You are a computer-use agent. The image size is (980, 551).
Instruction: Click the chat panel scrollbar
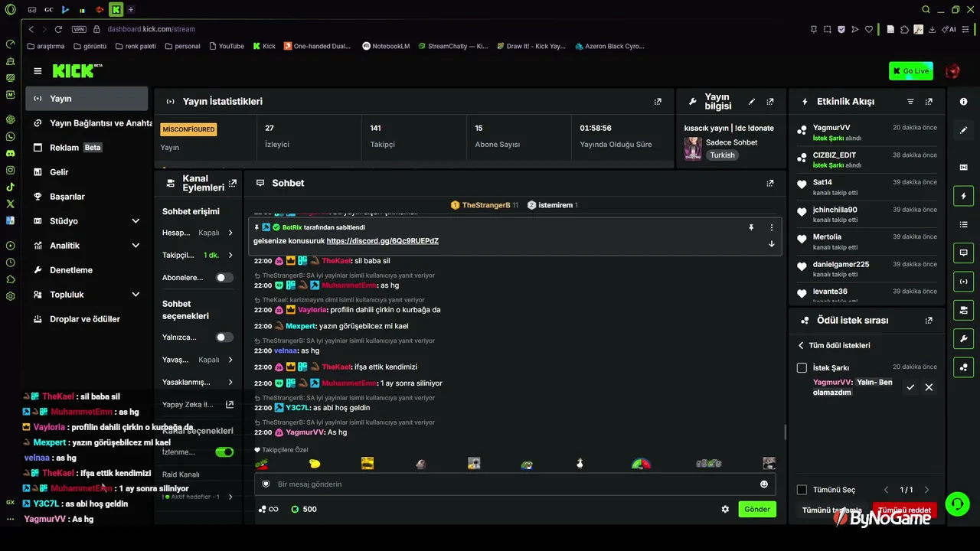pyautogui.click(x=785, y=432)
